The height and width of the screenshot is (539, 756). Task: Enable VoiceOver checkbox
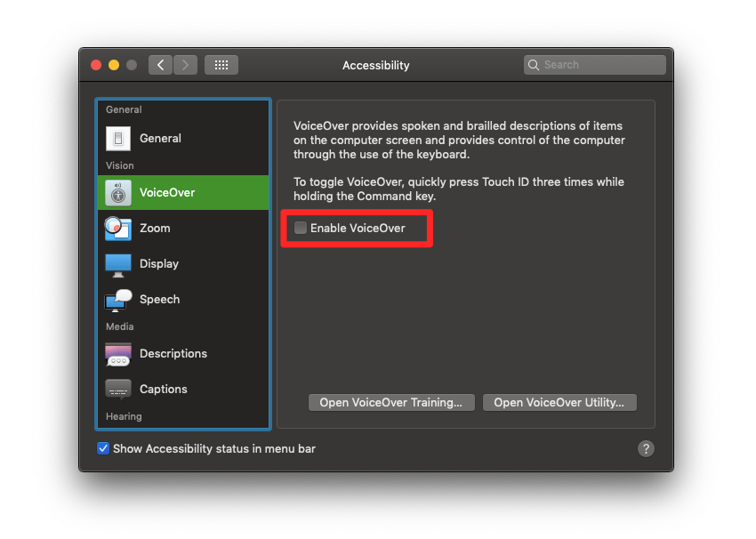[x=301, y=228]
